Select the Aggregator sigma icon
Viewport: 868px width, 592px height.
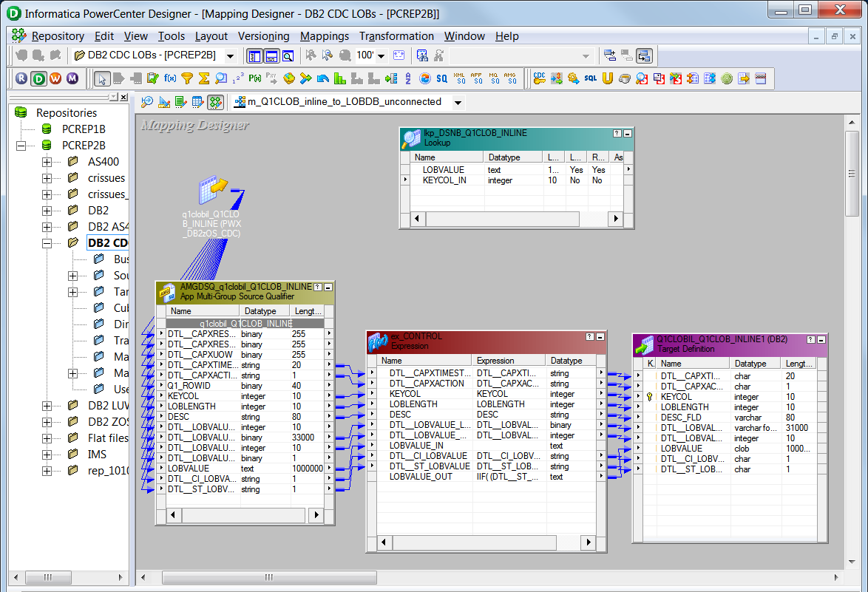click(204, 78)
